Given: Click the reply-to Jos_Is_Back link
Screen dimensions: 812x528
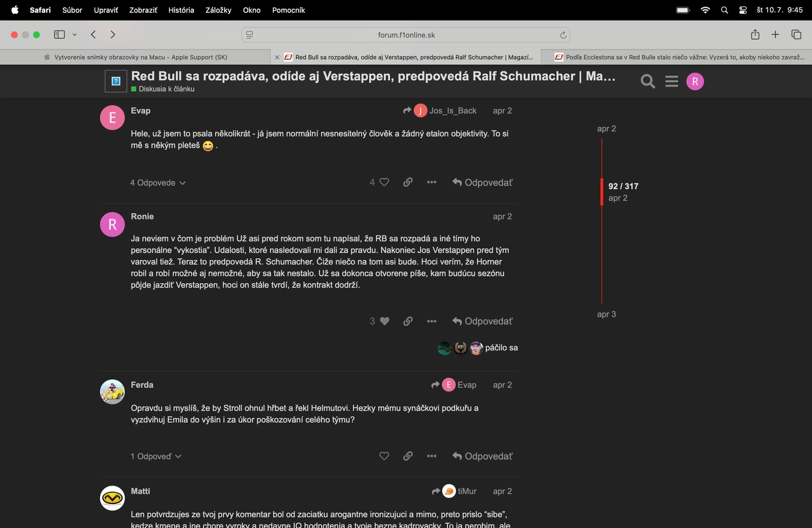Looking at the screenshot, I should (x=440, y=111).
